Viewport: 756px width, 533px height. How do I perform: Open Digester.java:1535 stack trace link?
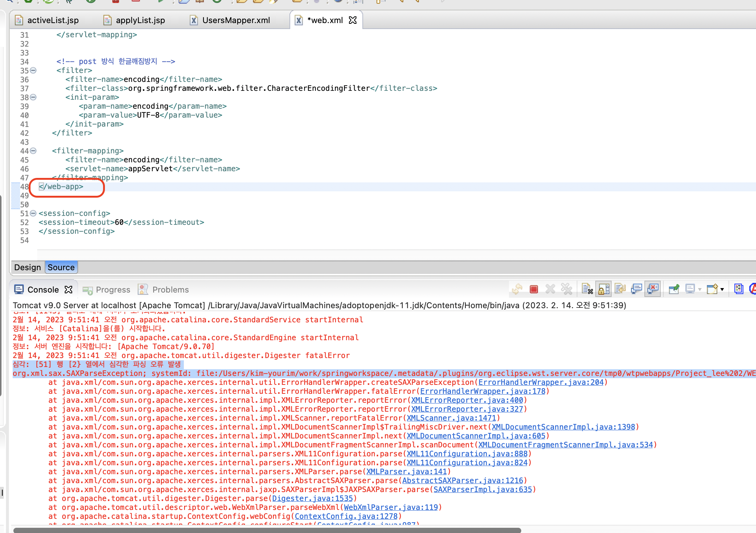pyautogui.click(x=312, y=498)
